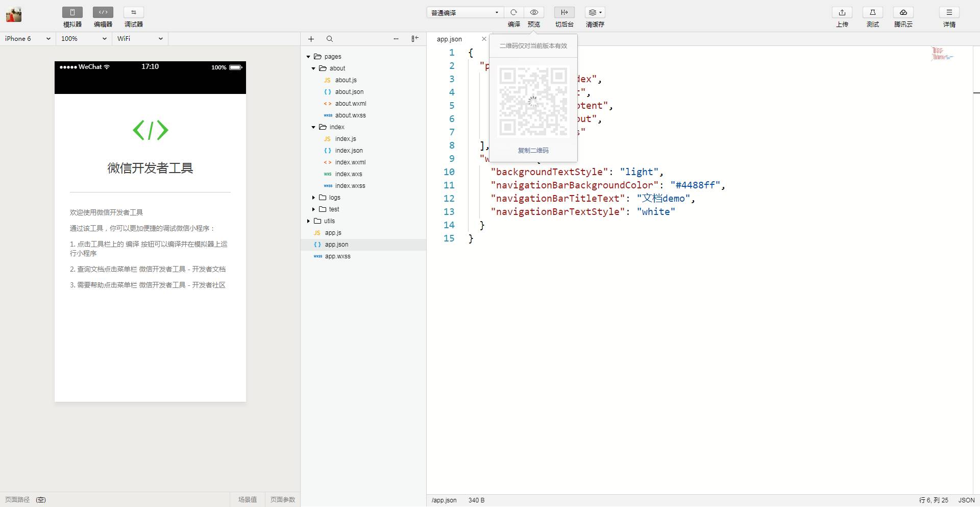Click the plus icon to add file
Viewport: 980px width, 507px height.
click(x=311, y=39)
